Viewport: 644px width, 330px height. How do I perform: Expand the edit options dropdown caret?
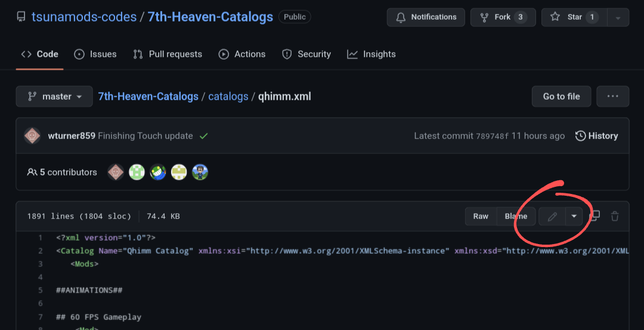point(574,216)
